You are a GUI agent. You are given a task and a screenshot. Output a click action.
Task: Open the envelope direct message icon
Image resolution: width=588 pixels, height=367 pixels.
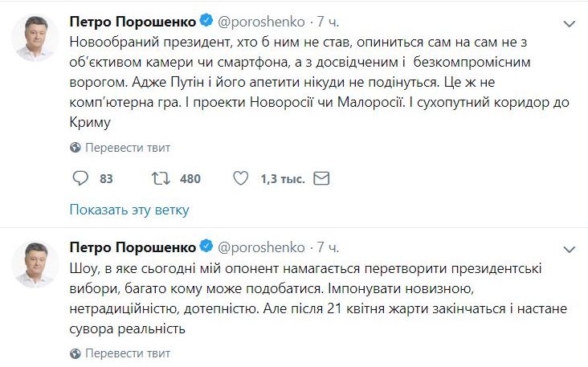321,178
